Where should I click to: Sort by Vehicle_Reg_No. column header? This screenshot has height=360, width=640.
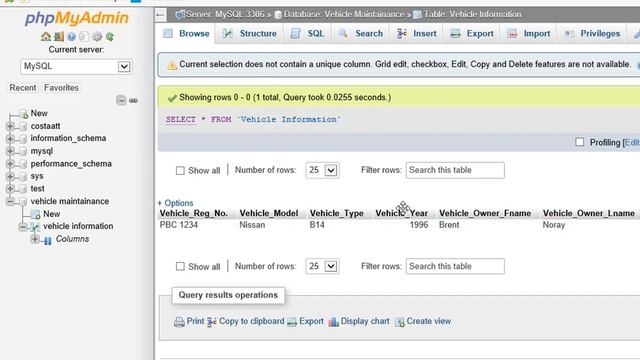(193, 213)
